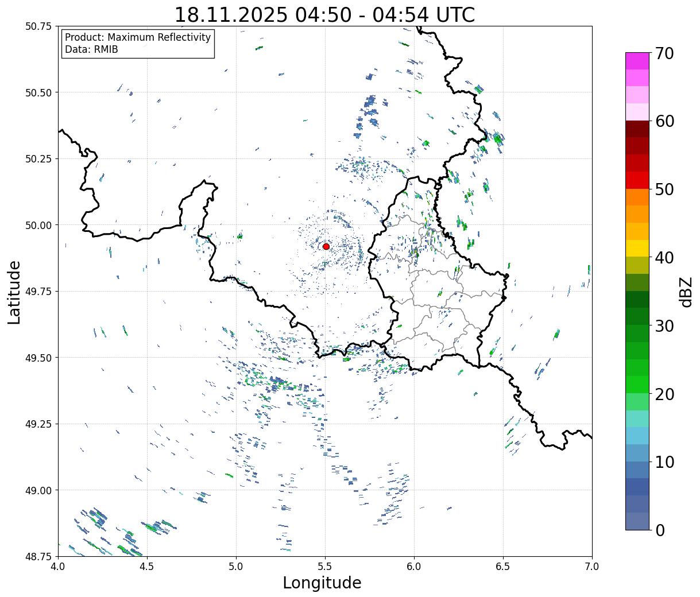This screenshot has height=597, width=700.
Task: Click latitude tick label 49.50
Action: coord(38,358)
